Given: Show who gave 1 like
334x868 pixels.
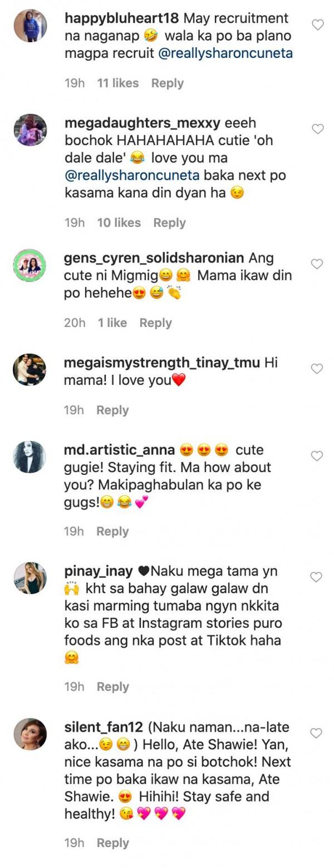Looking at the screenshot, I should [x=112, y=323].
